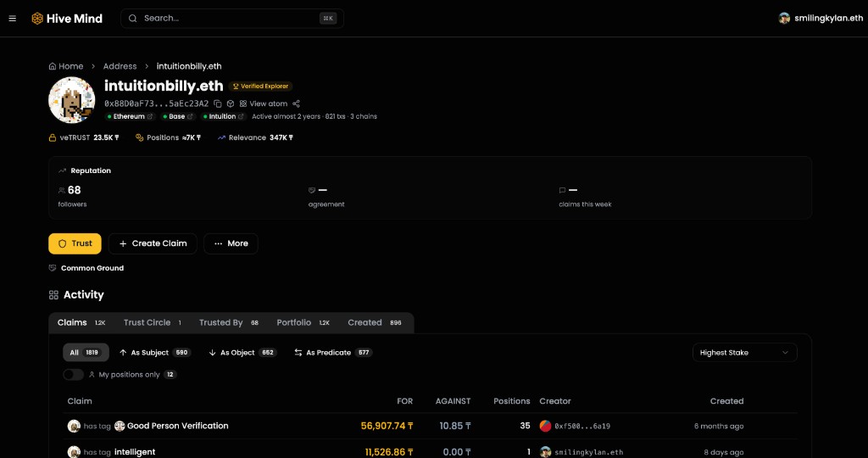Open the Intuition chain external link
Image resolution: width=868 pixels, height=458 pixels.
241,116
